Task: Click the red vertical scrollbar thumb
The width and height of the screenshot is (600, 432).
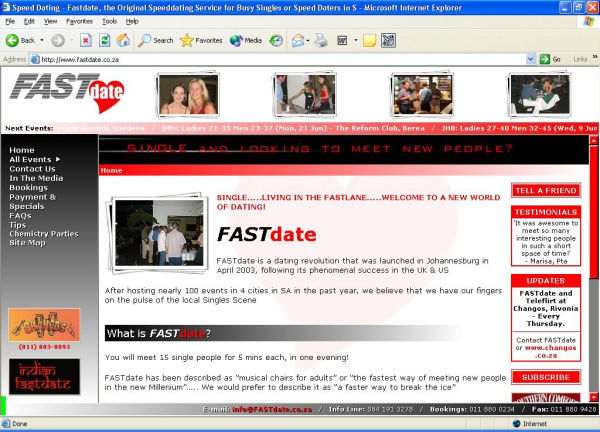Action: point(593,212)
